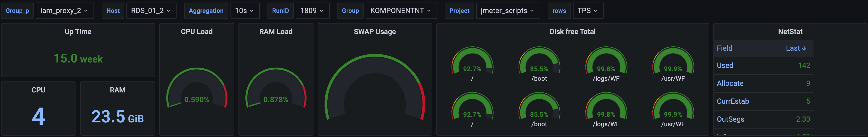Click the top-row 85.5% gauge for /boot
Screen dimensions: 868x137
point(539,61)
